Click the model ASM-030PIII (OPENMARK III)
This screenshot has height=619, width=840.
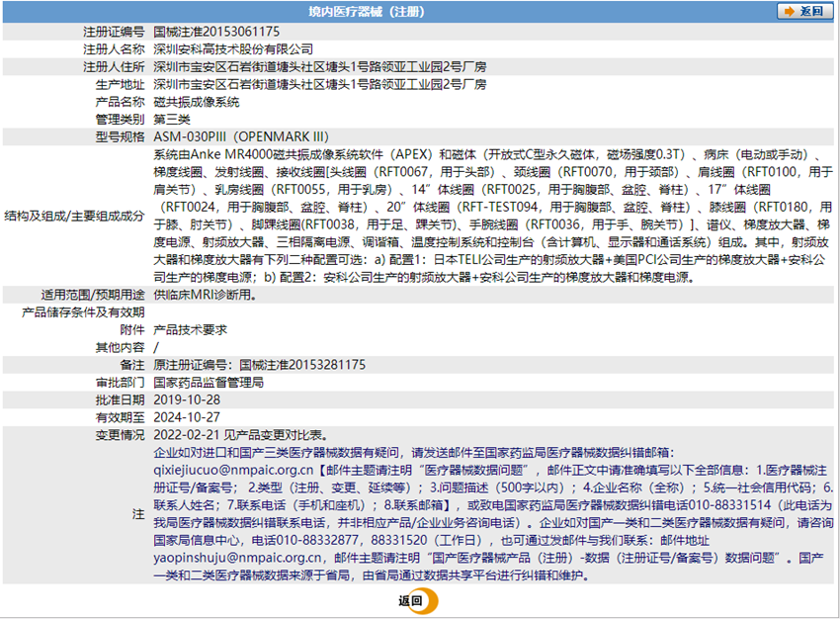[241, 136]
